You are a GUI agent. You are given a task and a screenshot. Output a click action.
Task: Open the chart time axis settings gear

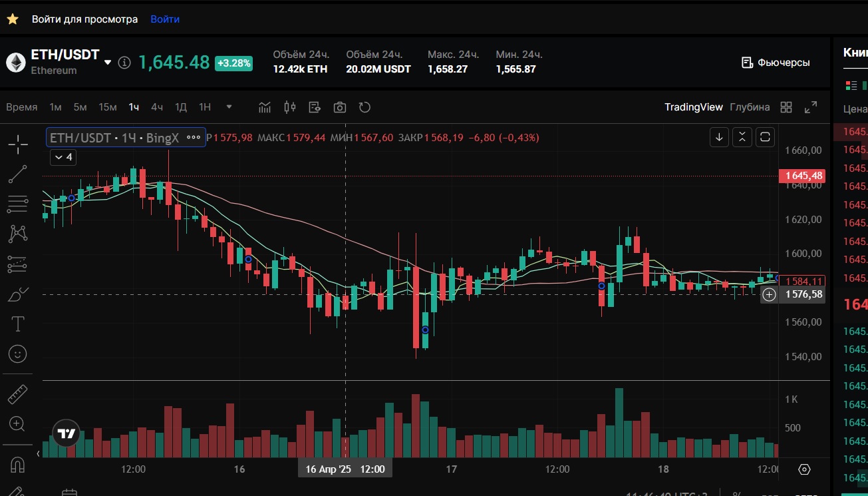point(804,469)
